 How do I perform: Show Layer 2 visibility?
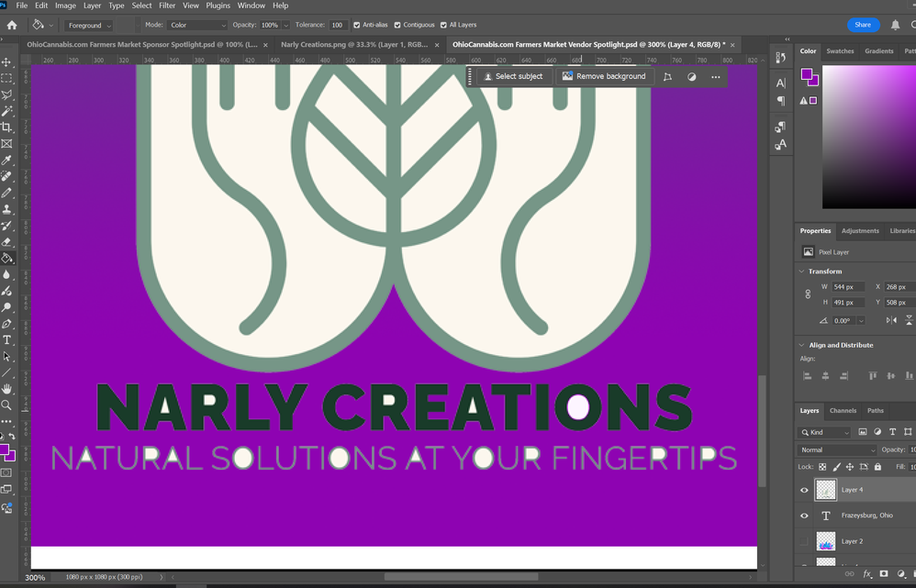[804, 541]
